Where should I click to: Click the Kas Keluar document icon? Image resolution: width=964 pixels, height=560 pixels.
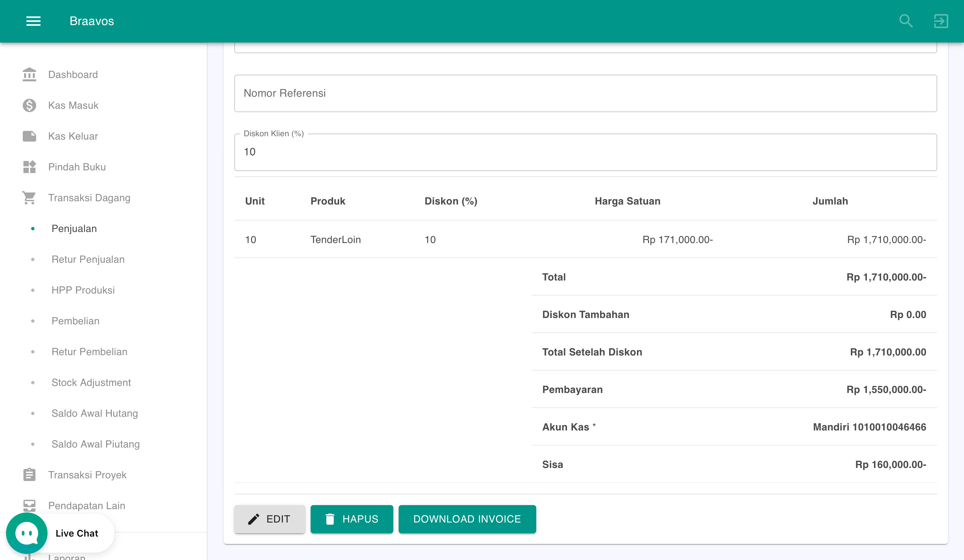(29, 136)
